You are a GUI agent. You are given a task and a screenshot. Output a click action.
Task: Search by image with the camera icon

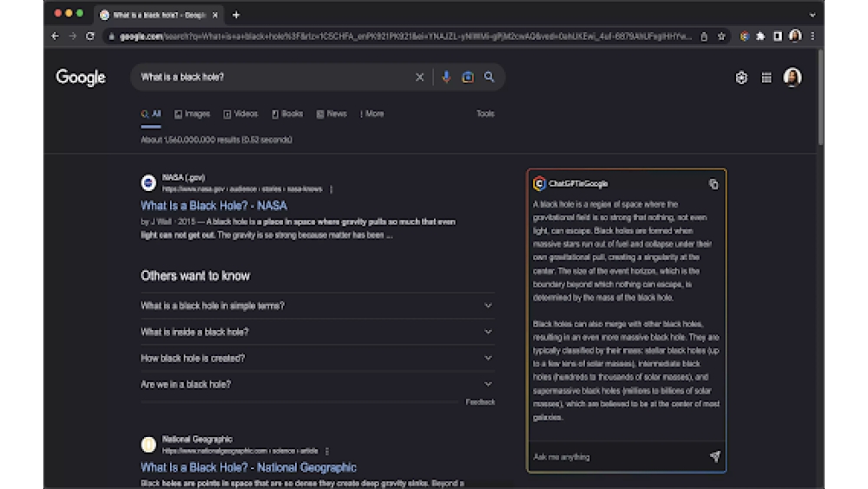coord(468,77)
